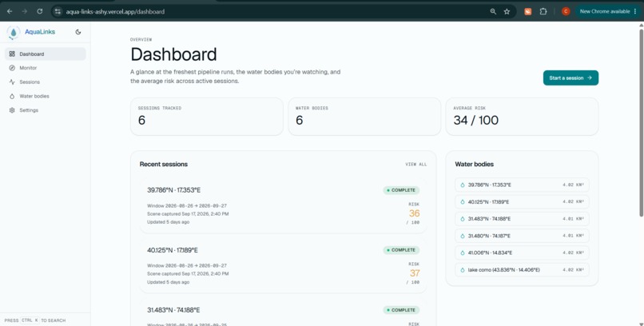Image resolution: width=644 pixels, height=326 pixels.
Task: Select water body 31.480°N · 74.187°E row
Action: [x=522, y=236]
